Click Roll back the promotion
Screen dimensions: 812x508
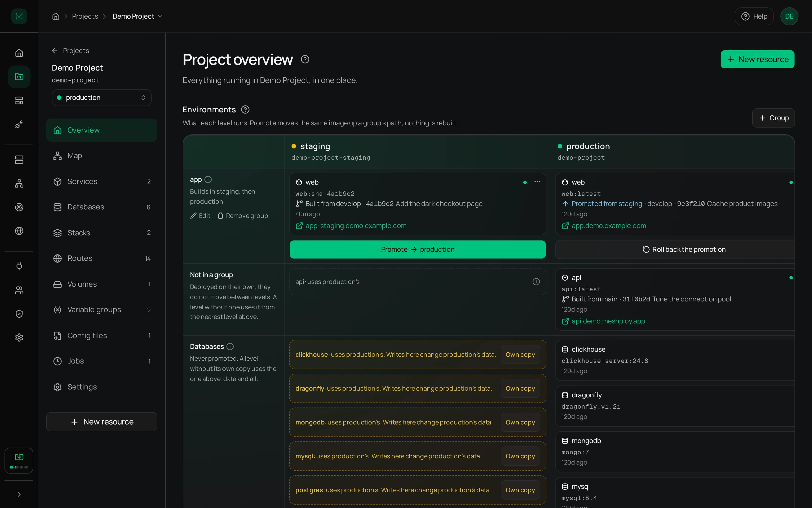675,249
